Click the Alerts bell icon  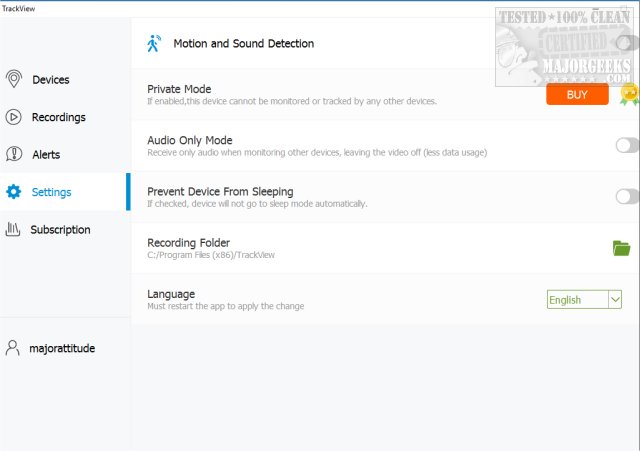tap(14, 154)
